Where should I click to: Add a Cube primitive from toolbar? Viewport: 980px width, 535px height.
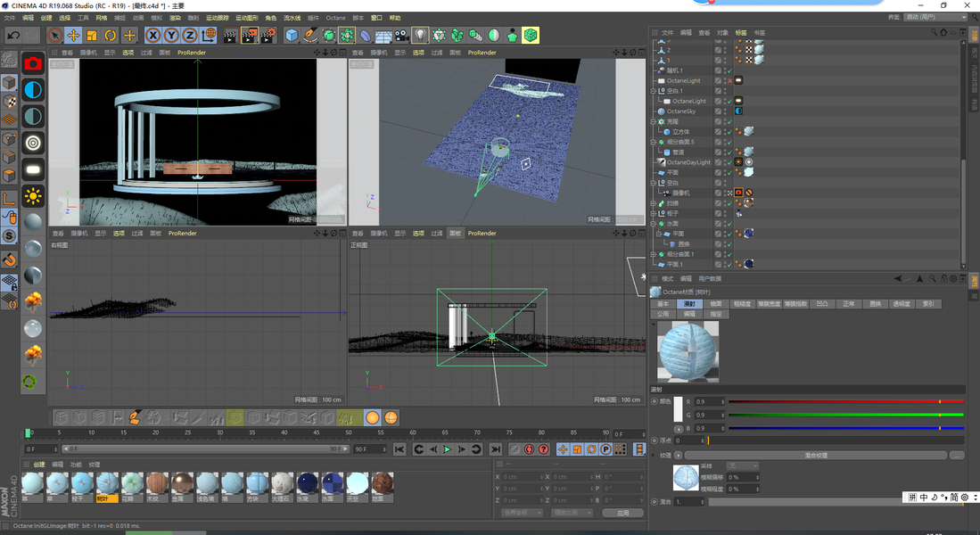pos(292,36)
